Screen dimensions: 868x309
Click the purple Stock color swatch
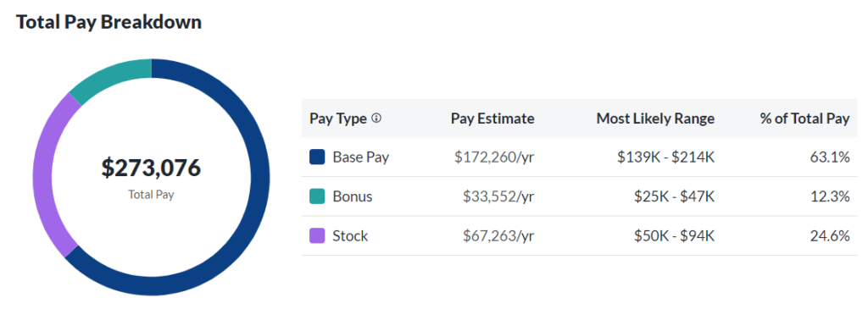[317, 236]
